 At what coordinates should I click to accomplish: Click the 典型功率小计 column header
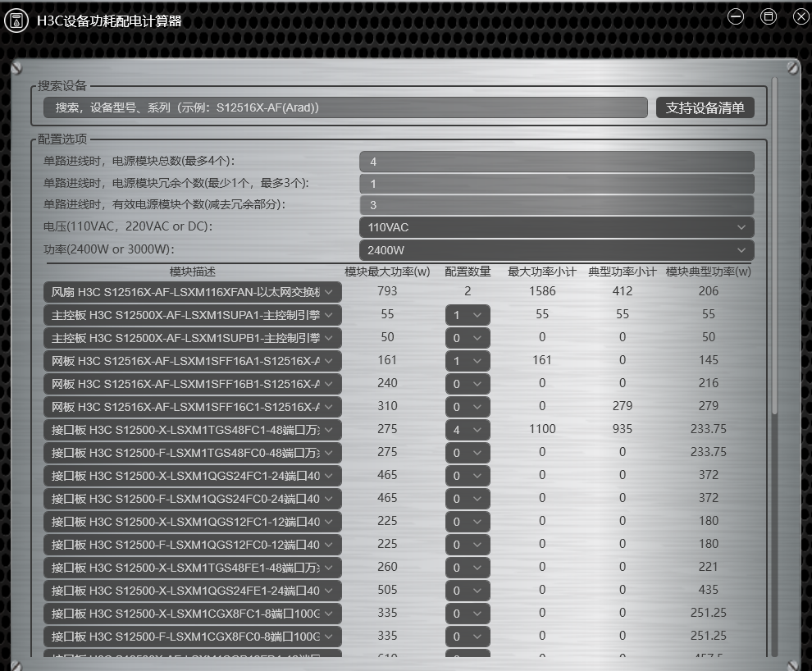click(x=623, y=272)
